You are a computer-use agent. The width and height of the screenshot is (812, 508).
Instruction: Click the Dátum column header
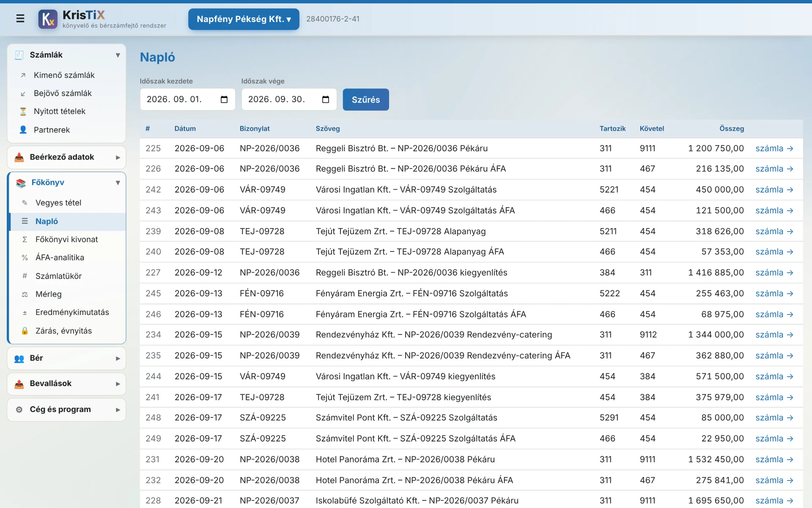(x=185, y=129)
